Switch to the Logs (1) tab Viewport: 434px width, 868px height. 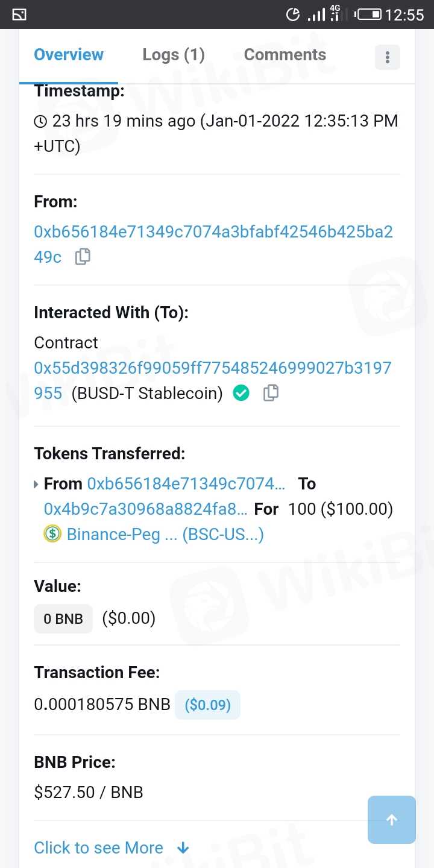[x=174, y=55]
